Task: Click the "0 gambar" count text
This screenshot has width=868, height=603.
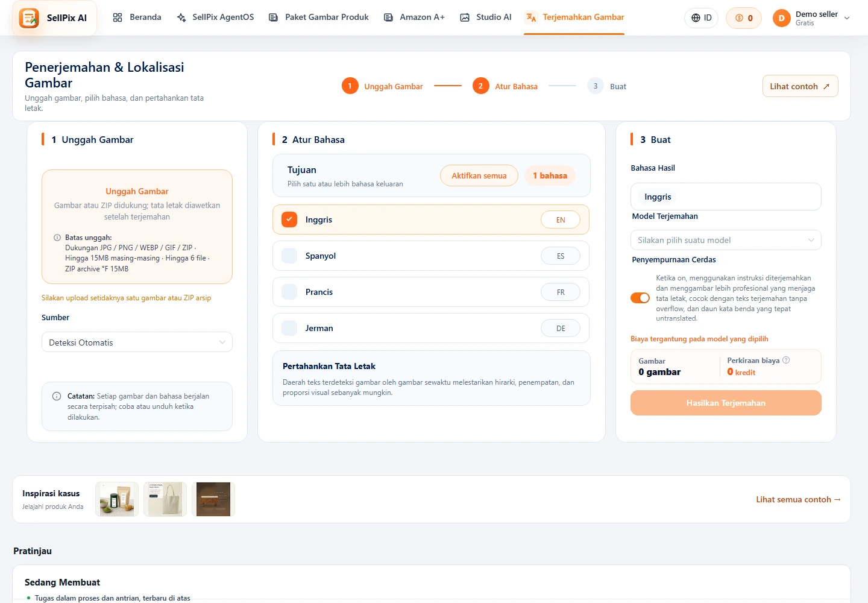Action: pos(659,372)
